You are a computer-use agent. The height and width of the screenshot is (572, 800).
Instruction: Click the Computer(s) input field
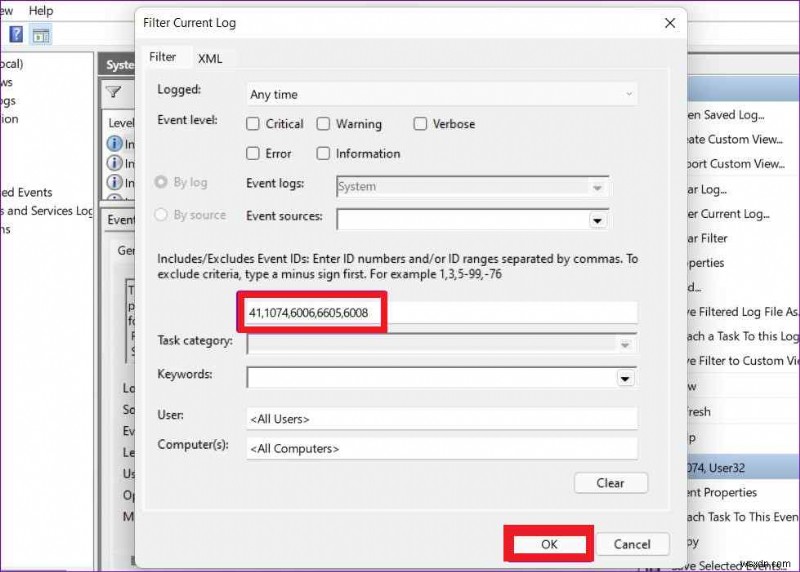click(441, 449)
